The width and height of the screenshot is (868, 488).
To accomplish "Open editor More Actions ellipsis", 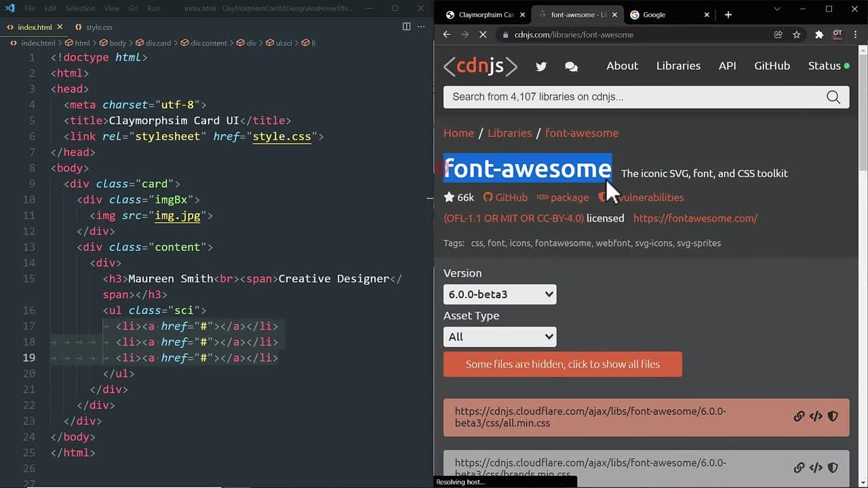I will [x=421, y=26].
